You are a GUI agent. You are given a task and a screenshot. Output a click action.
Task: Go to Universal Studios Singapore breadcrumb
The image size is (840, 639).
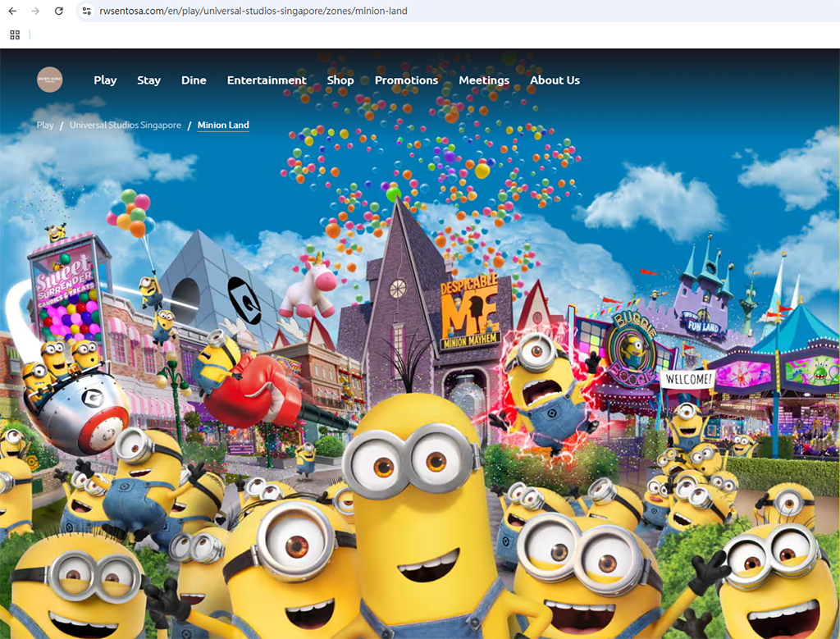(x=125, y=126)
